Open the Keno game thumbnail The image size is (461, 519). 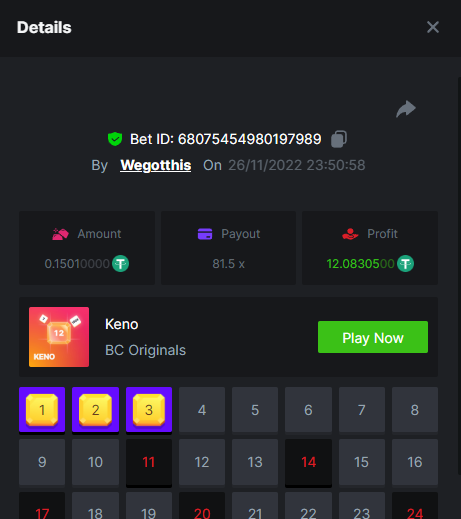pos(59,337)
